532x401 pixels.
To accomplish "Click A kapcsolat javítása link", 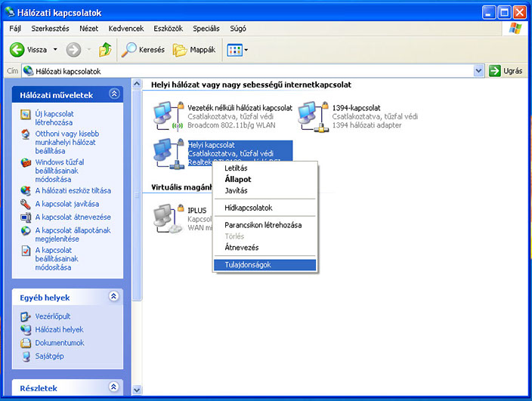I will tap(67, 204).
